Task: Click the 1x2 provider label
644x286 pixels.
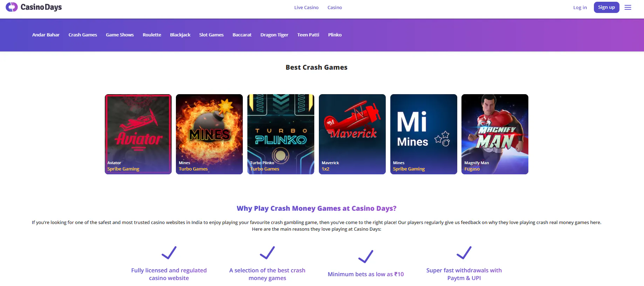Action: (x=326, y=169)
